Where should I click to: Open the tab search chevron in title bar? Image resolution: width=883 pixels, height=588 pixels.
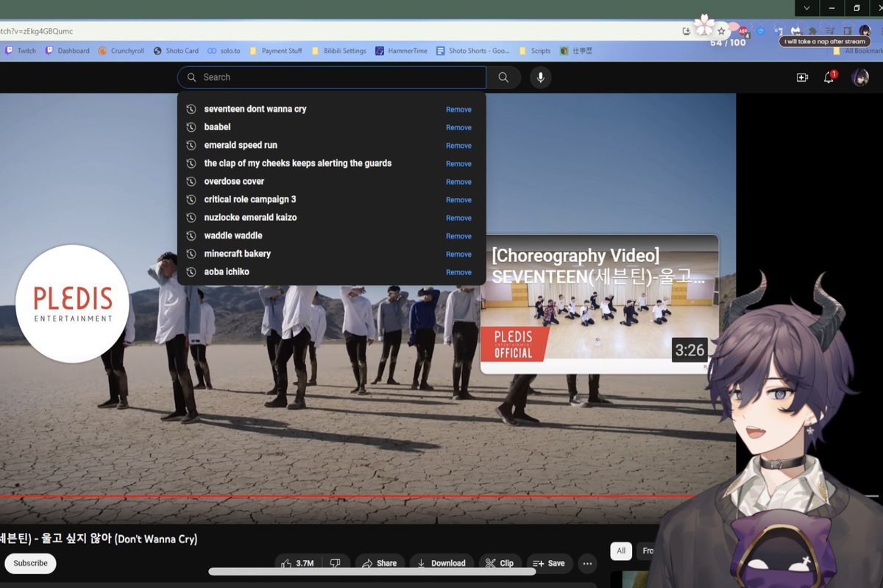807,7
